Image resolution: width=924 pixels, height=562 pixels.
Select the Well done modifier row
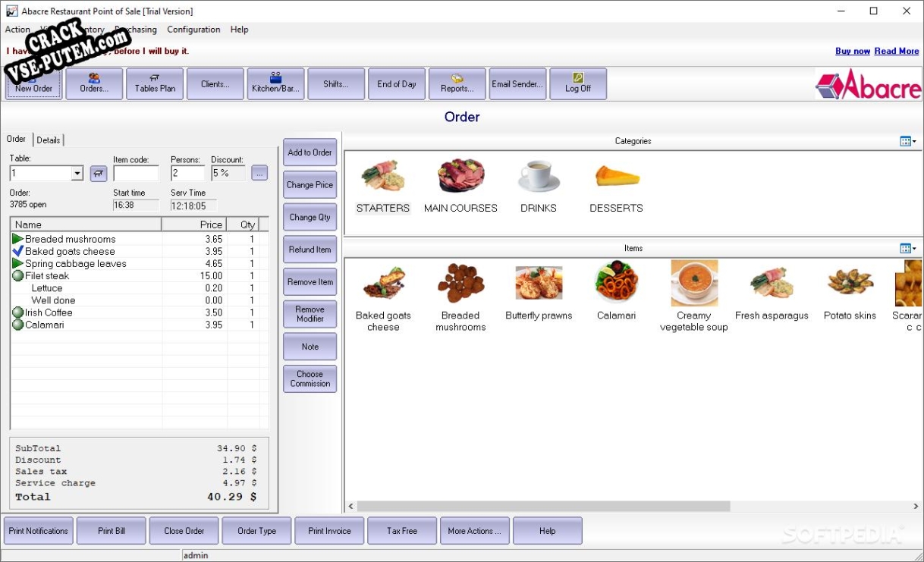click(140, 300)
